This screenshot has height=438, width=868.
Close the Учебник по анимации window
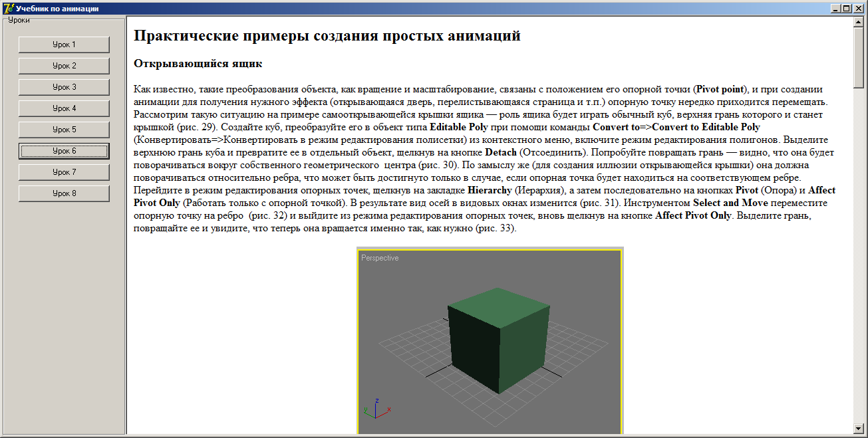tap(857, 9)
